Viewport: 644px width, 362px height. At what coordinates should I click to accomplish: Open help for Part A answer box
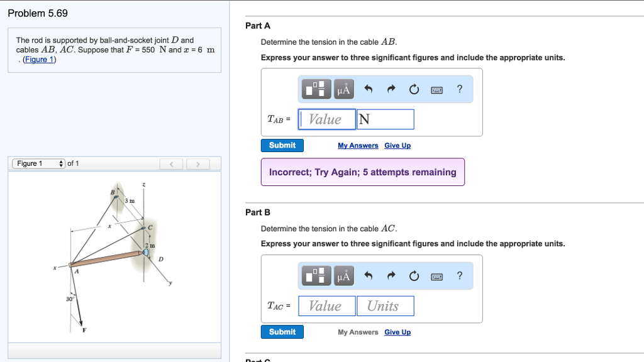(460, 89)
